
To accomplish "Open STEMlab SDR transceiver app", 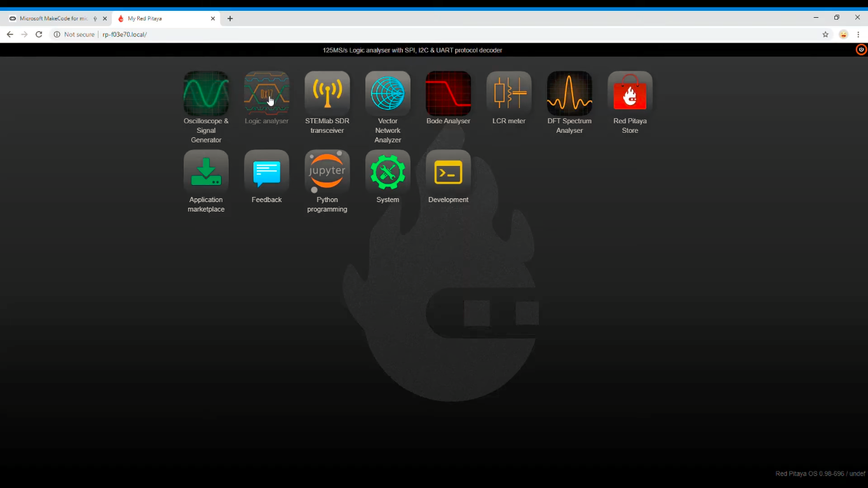I will [x=327, y=93].
